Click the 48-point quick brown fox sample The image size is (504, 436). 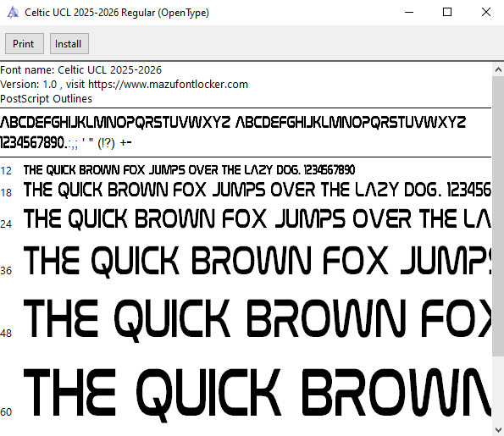258,320
